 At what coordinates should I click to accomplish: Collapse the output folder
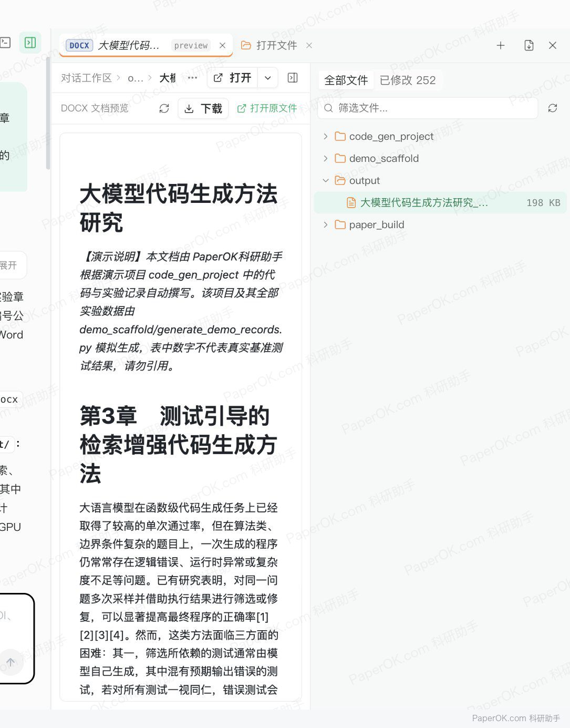(x=325, y=180)
